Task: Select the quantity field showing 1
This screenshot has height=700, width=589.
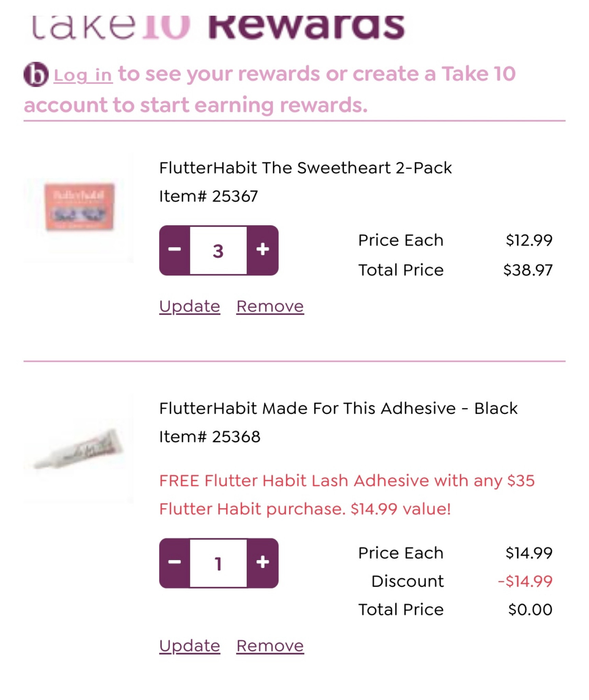Action: pos(218,563)
